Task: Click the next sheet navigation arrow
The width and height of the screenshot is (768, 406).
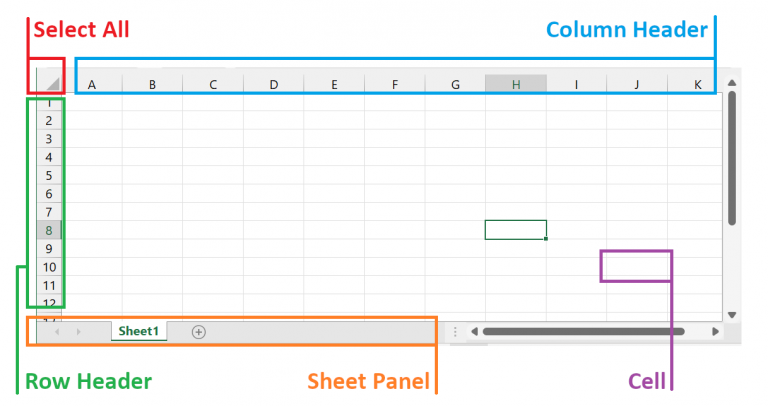Action: (x=78, y=331)
